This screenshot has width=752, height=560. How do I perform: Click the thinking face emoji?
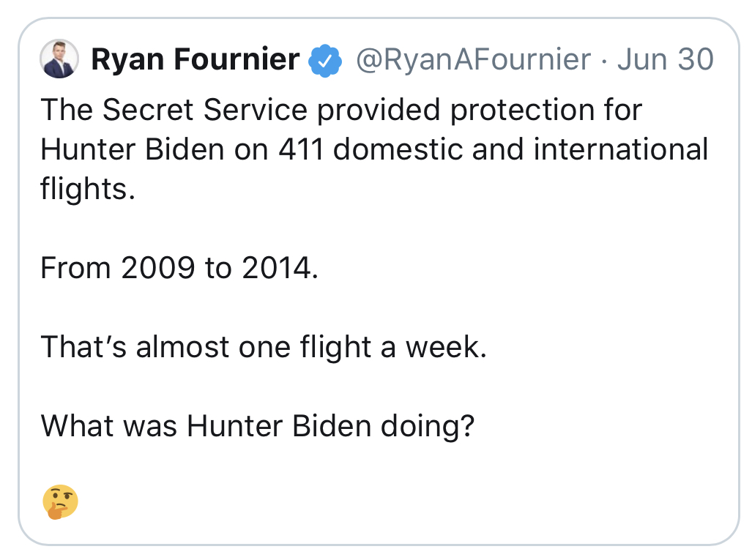pyautogui.click(x=61, y=501)
